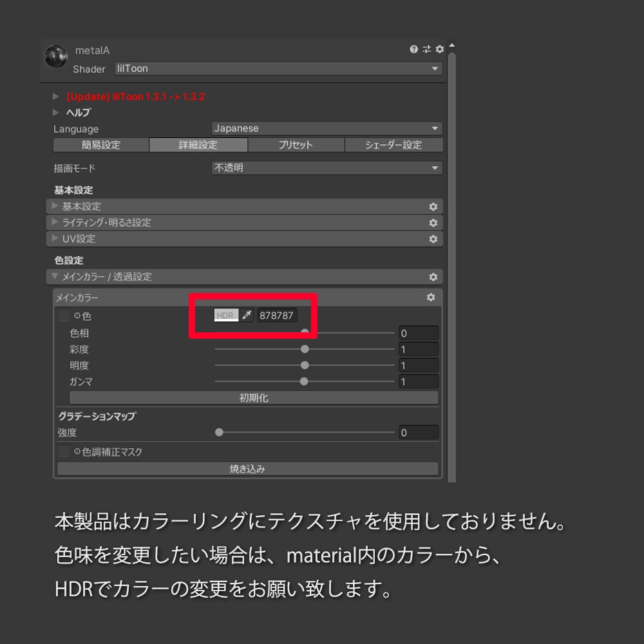644x644 pixels.
Task: Open the material presets sliders icon
Action: [x=427, y=48]
